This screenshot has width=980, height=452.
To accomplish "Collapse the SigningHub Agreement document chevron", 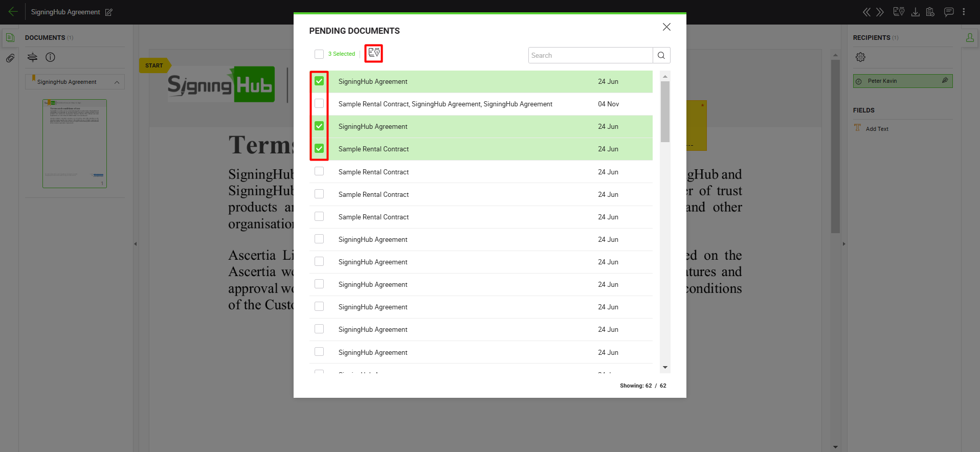I will coord(117,82).
